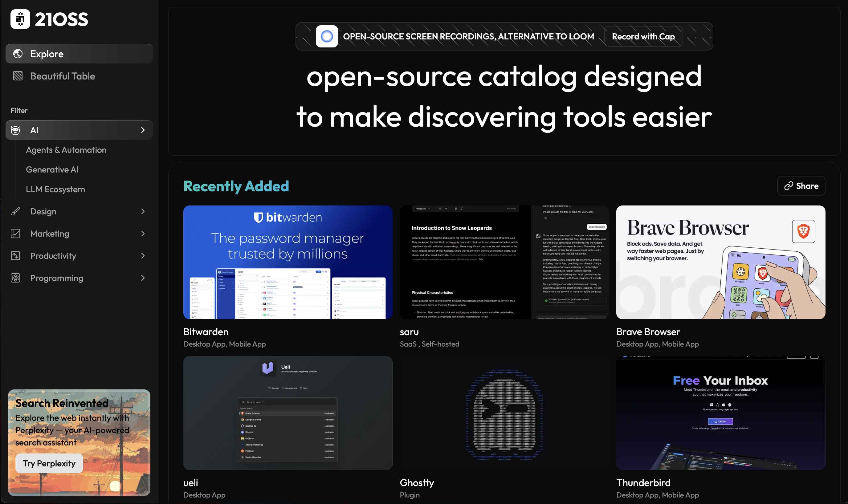Collapse the AI filter chevron
The height and width of the screenshot is (504, 848).
click(x=143, y=130)
